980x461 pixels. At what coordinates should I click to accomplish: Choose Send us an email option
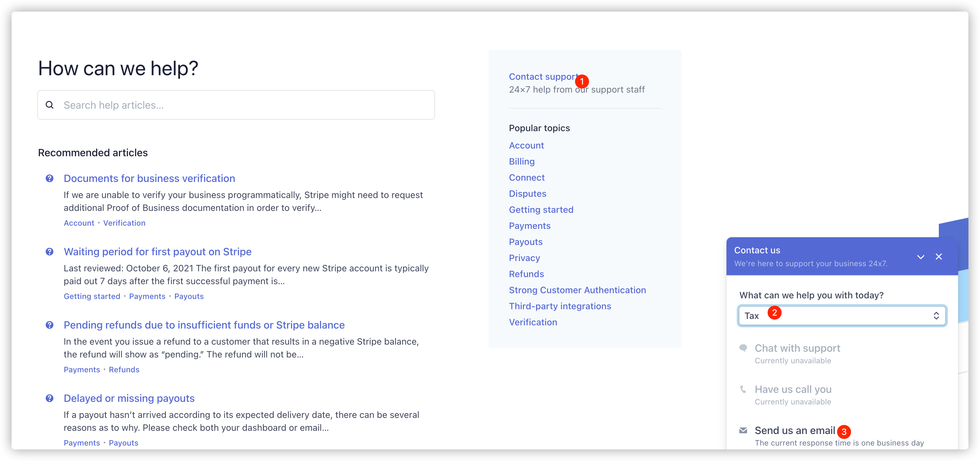click(795, 430)
